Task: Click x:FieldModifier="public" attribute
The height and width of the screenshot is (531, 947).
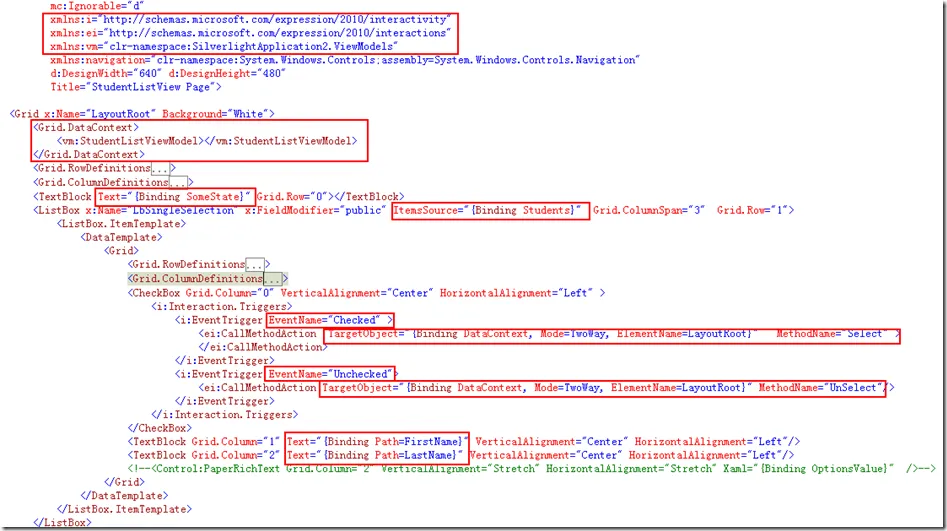Action: point(315,210)
